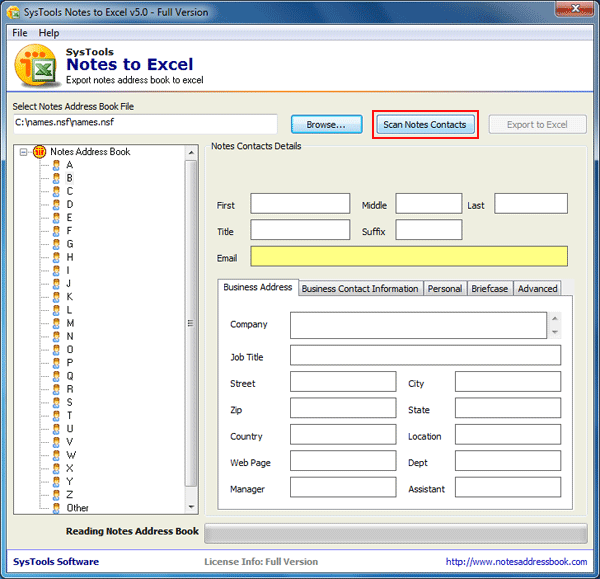Image resolution: width=600 pixels, height=579 pixels.
Task: Click the Company field up spinner arrow
Action: tap(554, 318)
